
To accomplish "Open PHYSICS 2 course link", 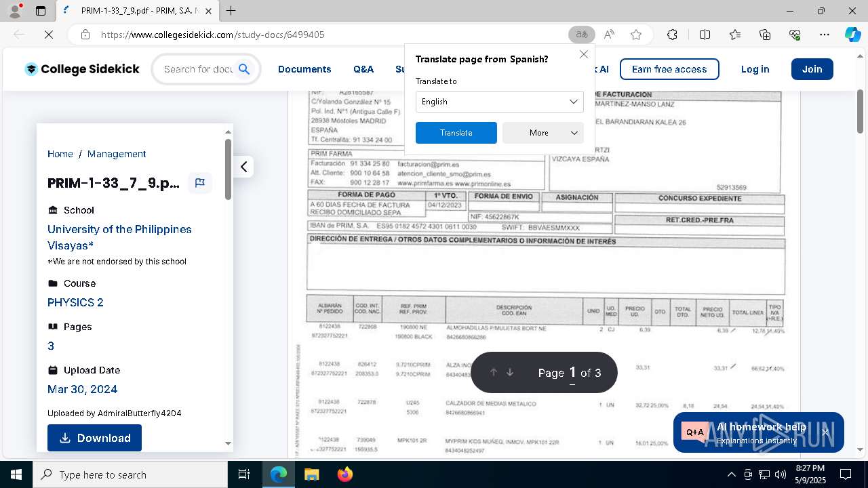I will pos(75,302).
